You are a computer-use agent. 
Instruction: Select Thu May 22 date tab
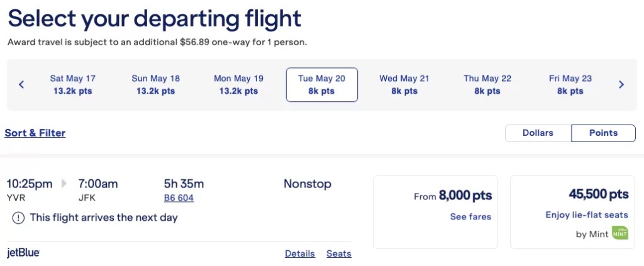click(487, 84)
